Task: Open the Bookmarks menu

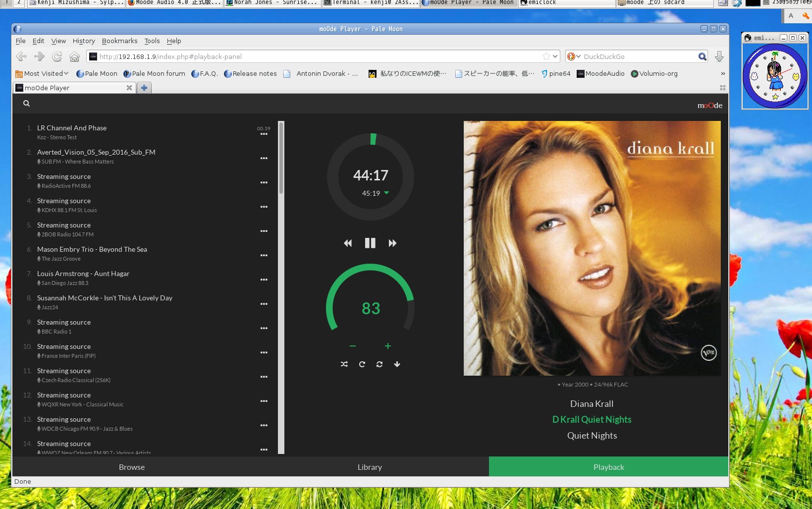Action: (119, 41)
